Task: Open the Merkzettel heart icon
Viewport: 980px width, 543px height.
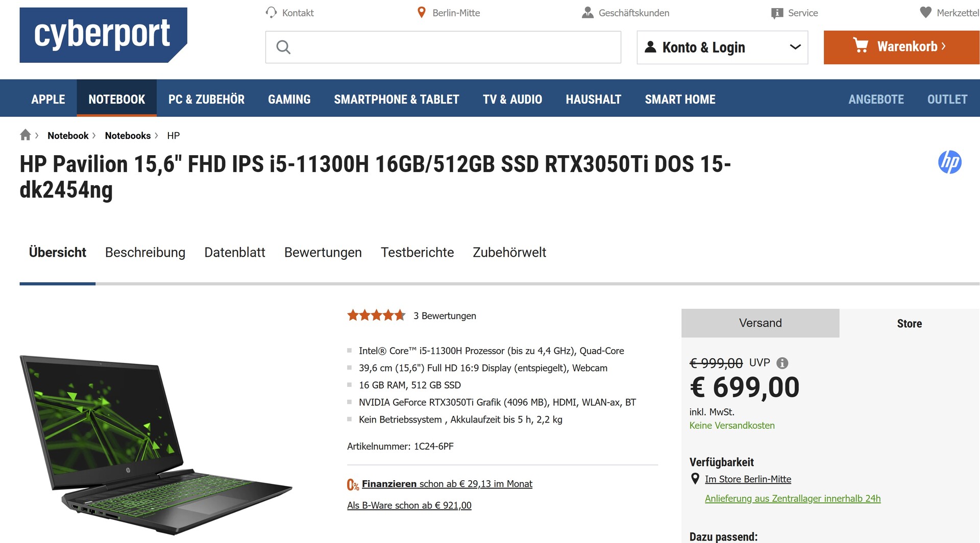Action: coord(925,12)
